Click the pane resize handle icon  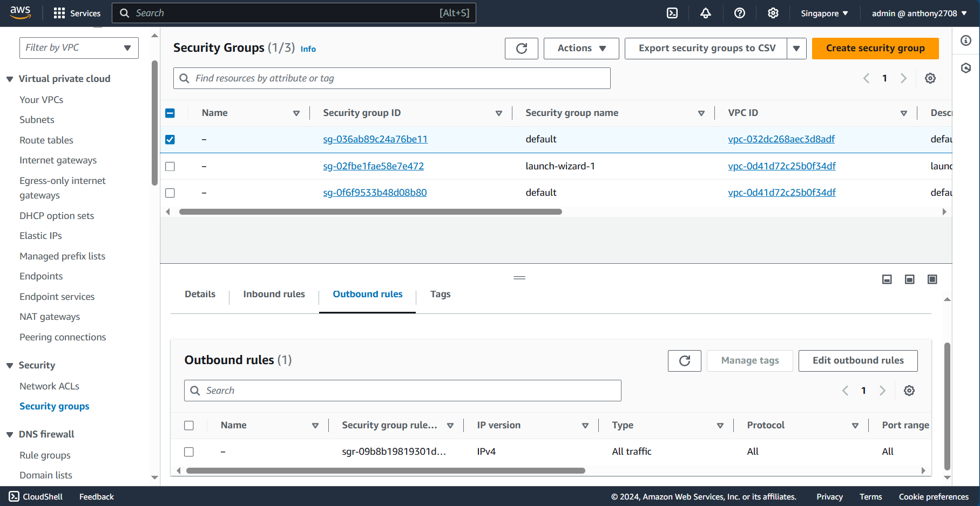point(519,278)
